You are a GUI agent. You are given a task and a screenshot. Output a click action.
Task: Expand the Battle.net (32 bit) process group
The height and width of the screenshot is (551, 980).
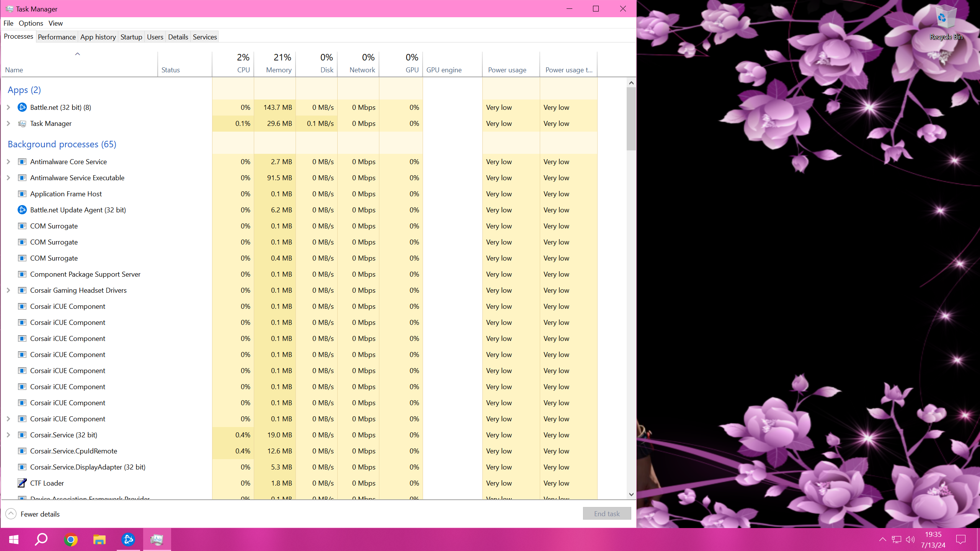point(8,107)
